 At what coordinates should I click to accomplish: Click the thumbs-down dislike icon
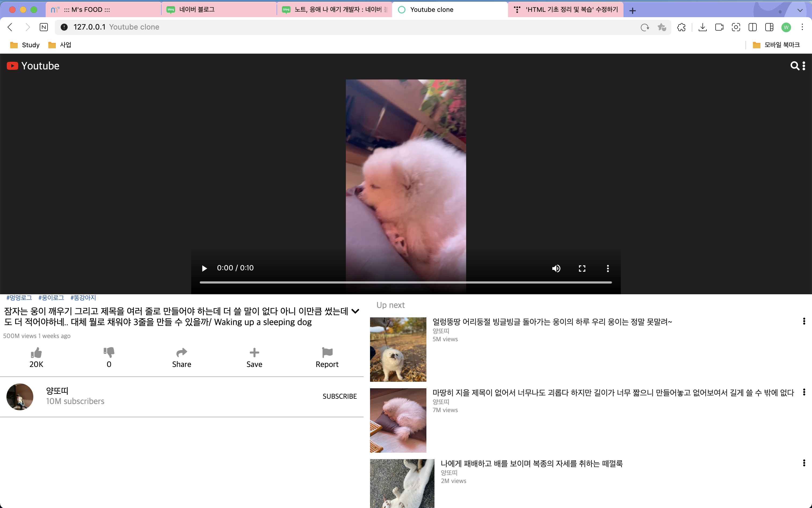pyautogui.click(x=109, y=353)
